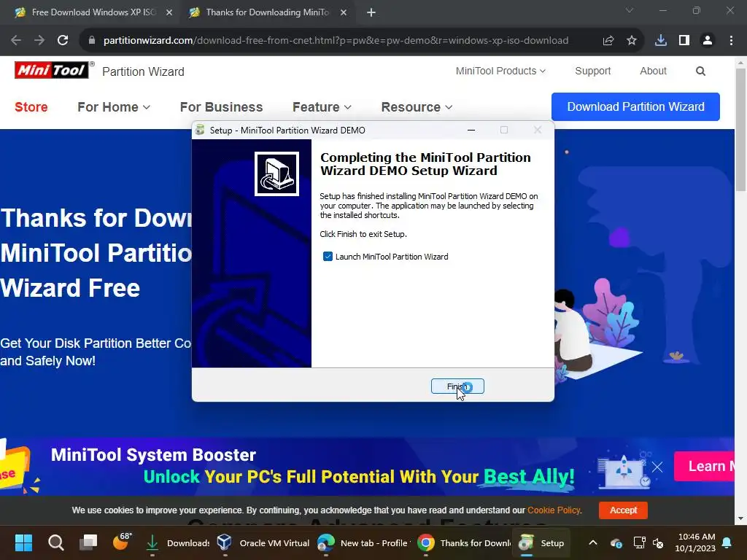Toggle the Chrome side panel

(684, 41)
